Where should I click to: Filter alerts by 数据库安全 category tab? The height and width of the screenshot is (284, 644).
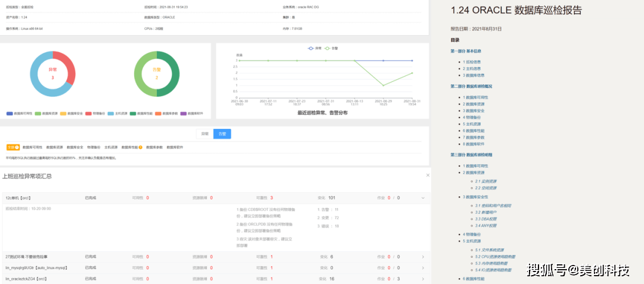click(x=75, y=147)
